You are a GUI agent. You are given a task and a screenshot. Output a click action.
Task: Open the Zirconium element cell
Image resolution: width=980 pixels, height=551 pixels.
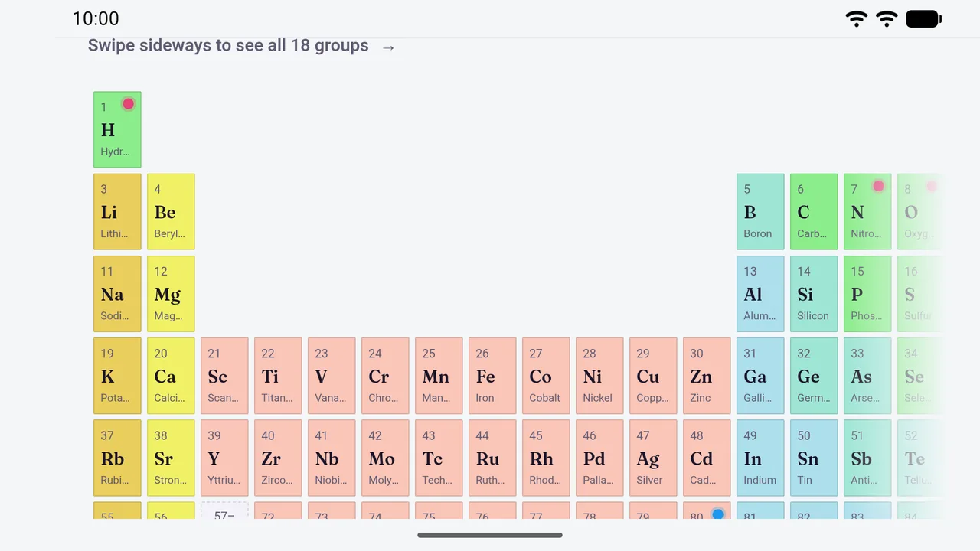click(278, 458)
